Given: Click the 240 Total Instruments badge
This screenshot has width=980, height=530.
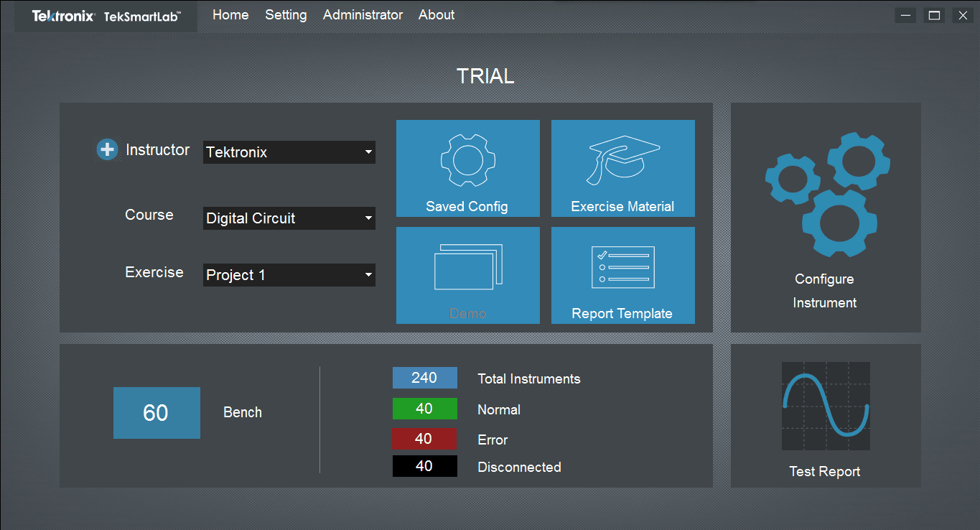Looking at the screenshot, I should 425,378.
